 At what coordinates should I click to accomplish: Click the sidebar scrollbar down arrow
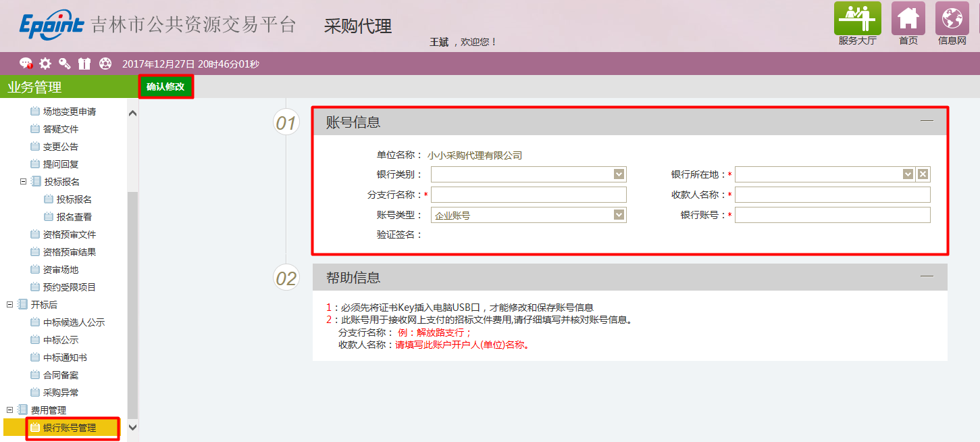[132, 427]
